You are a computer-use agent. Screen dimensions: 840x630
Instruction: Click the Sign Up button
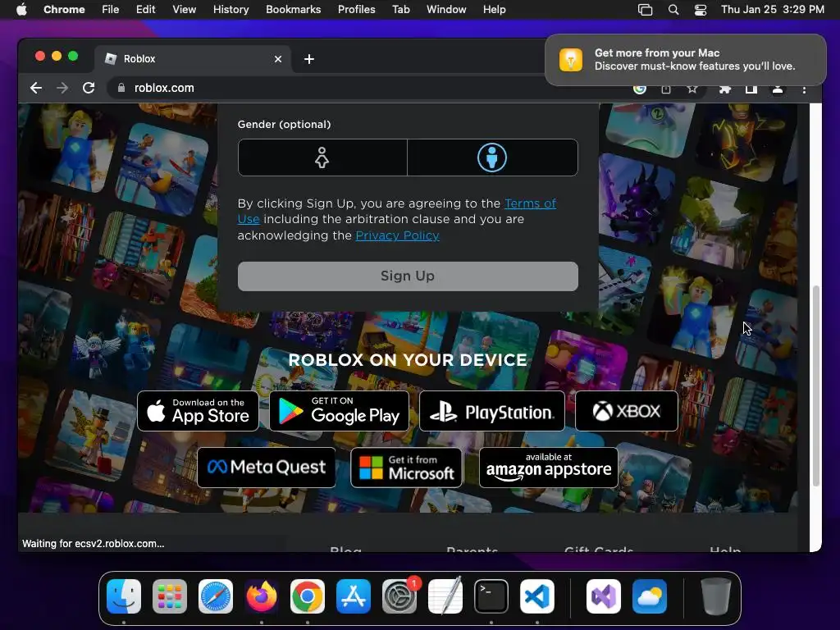[408, 276]
